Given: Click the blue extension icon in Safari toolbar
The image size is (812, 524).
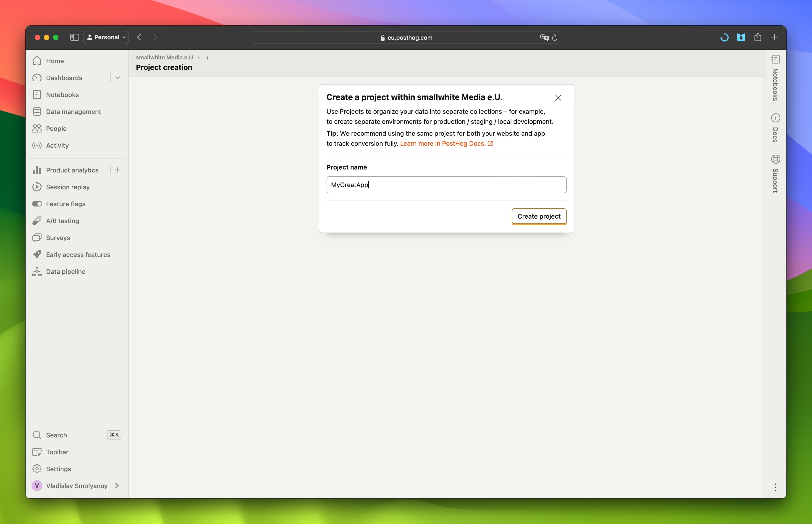Looking at the screenshot, I should coord(741,37).
